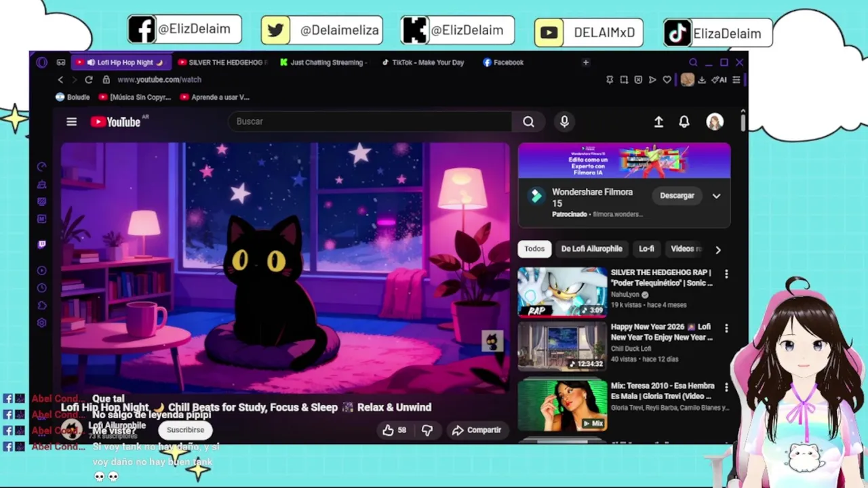The image size is (868, 488).
Task: Click the www.youtube.com/watch address bar
Action: 159,79
